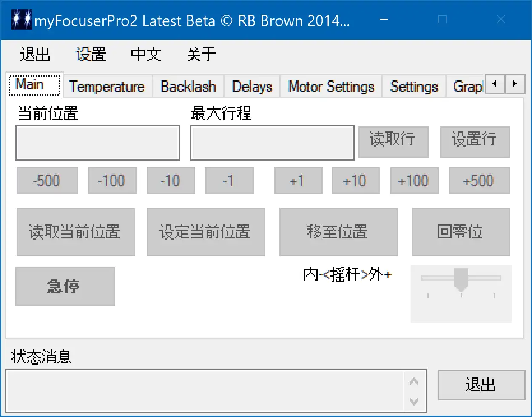Screen dimensions: 532x417
Task: Click the +10 step button
Action: 356,181
